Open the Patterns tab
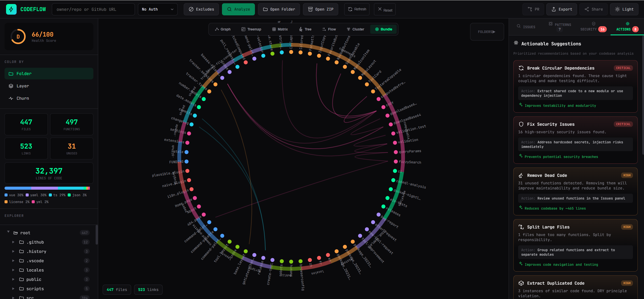This screenshot has height=299, width=644. (x=560, y=27)
